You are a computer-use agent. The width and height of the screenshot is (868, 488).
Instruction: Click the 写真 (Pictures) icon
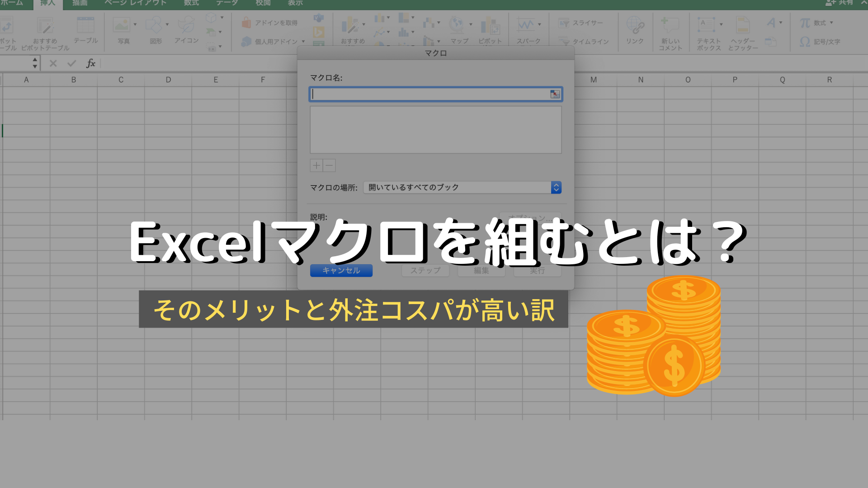(121, 25)
